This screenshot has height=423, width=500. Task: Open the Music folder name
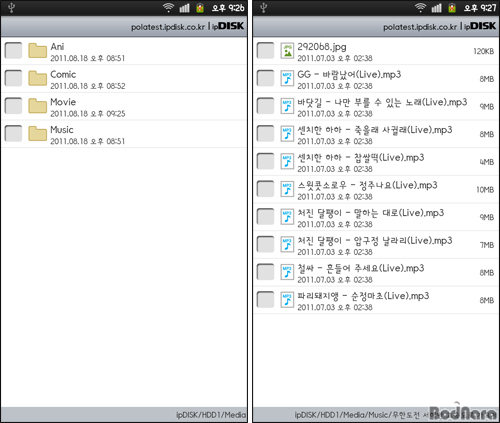click(x=62, y=130)
